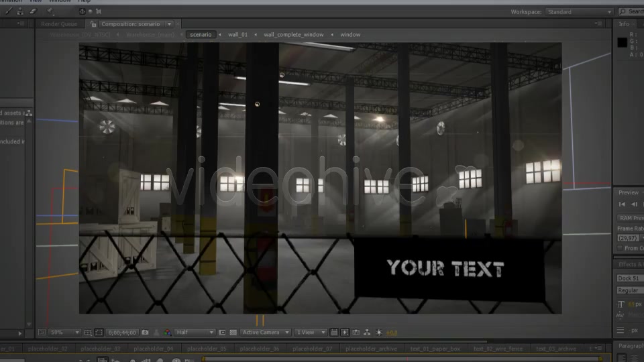
Task: Open the 1 View layout dropdown
Action: coord(311,333)
